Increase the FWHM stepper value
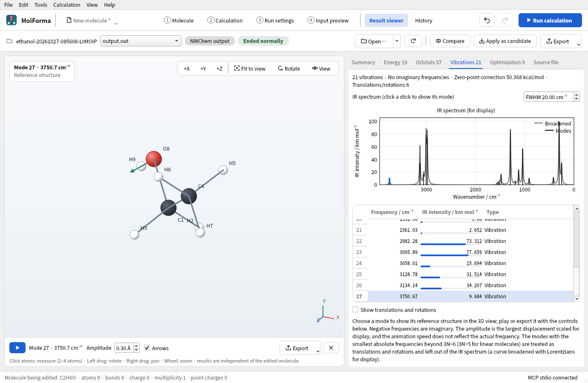This screenshot has width=588, height=383. pyautogui.click(x=576, y=95)
